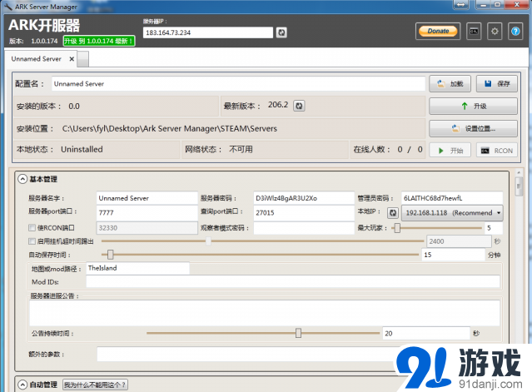Enable the 启用挂机超时间踢出 checkbox
Screen dimensions: 532x392
pyautogui.click(x=32, y=241)
